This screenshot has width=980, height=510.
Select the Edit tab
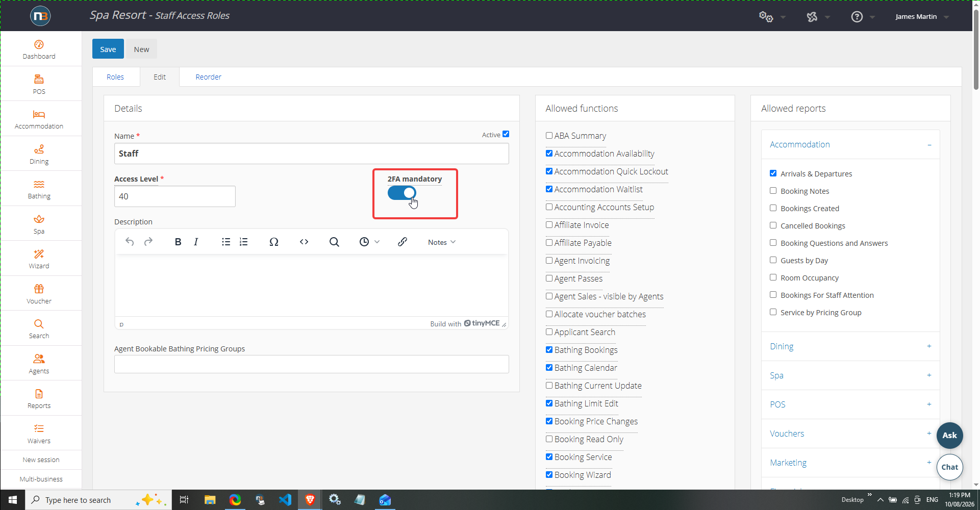160,77
